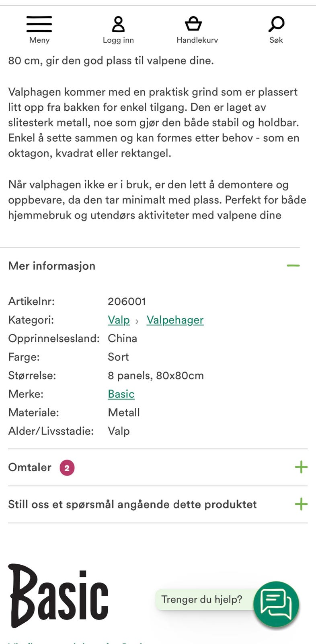This screenshot has width=316, height=644.
Task: Click the Basic merke link
Action: point(121,394)
